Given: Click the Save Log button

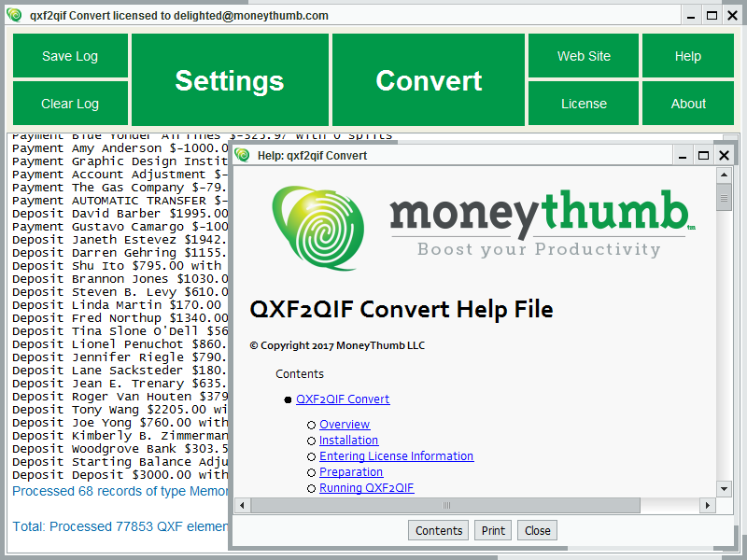Looking at the screenshot, I should coord(70,56).
